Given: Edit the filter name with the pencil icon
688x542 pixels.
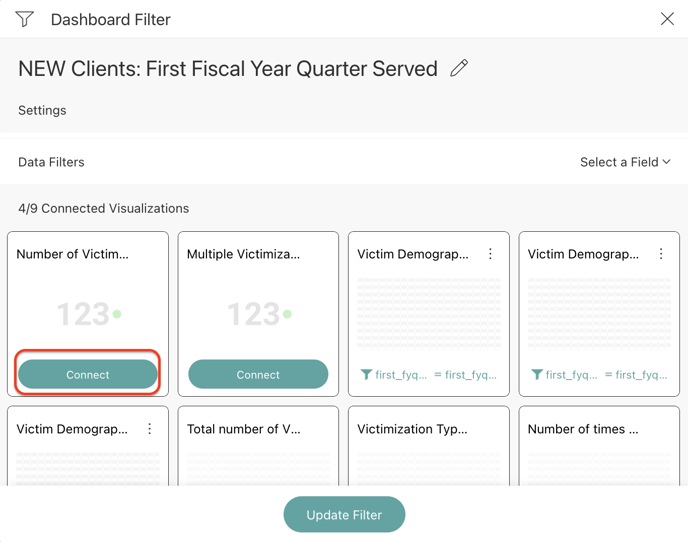Looking at the screenshot, I should [459, 68].
